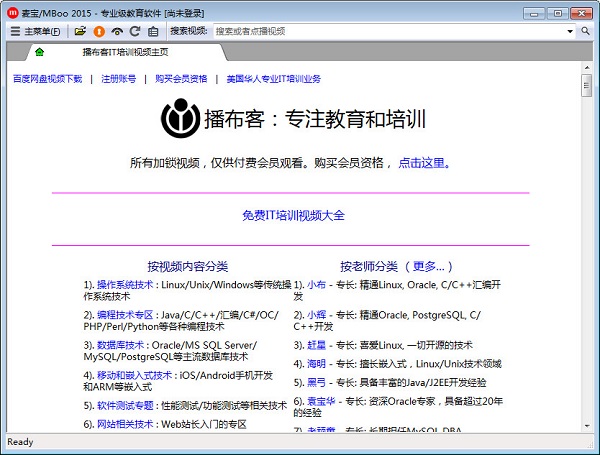Click the vertical scrollbar down arrow

587,424
